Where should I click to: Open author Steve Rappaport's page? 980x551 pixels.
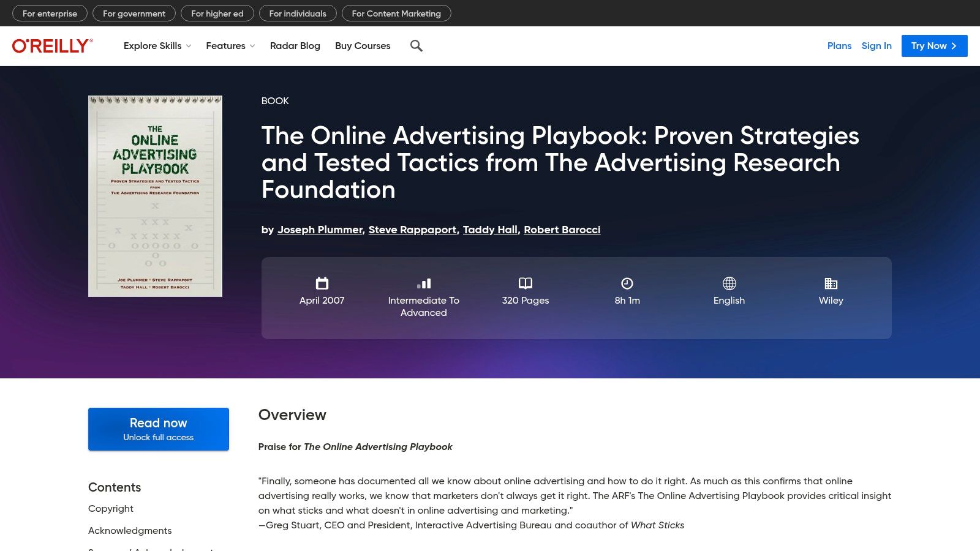(413, 230)
